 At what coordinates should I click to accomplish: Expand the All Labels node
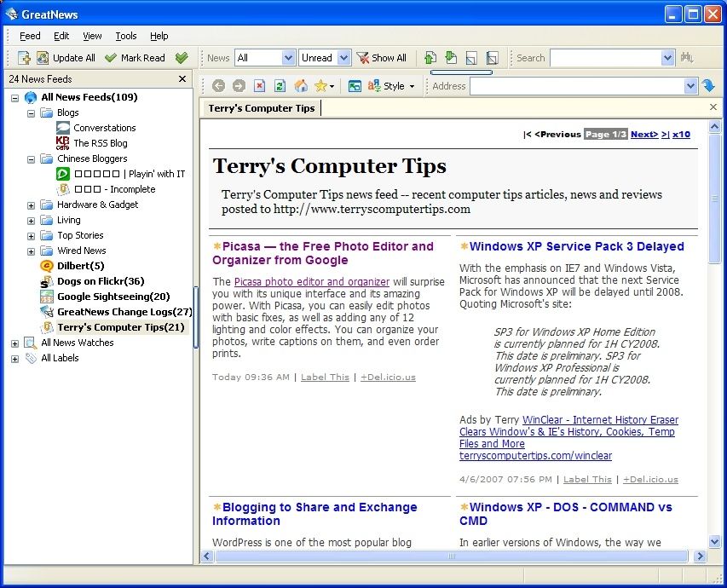(14, 359)
